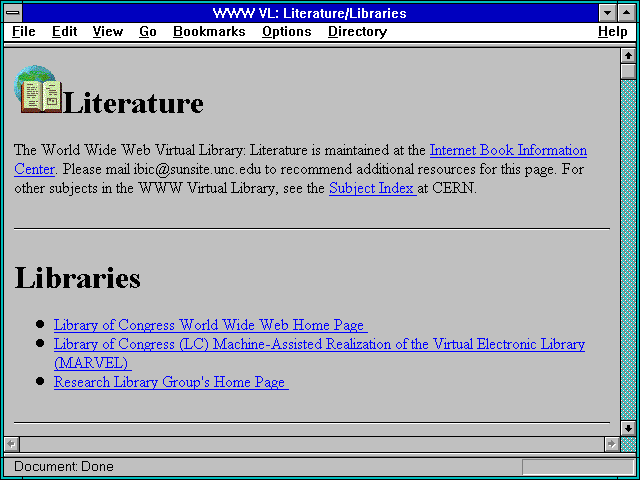
Task: Click the Literature heading
Action: click(x=133, y=102)
